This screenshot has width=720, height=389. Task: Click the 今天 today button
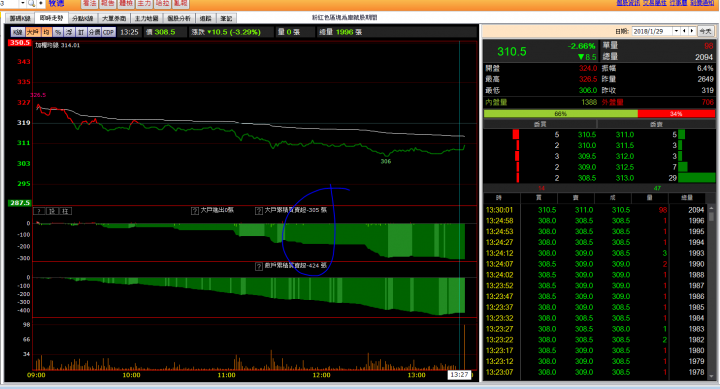point(705,31)
